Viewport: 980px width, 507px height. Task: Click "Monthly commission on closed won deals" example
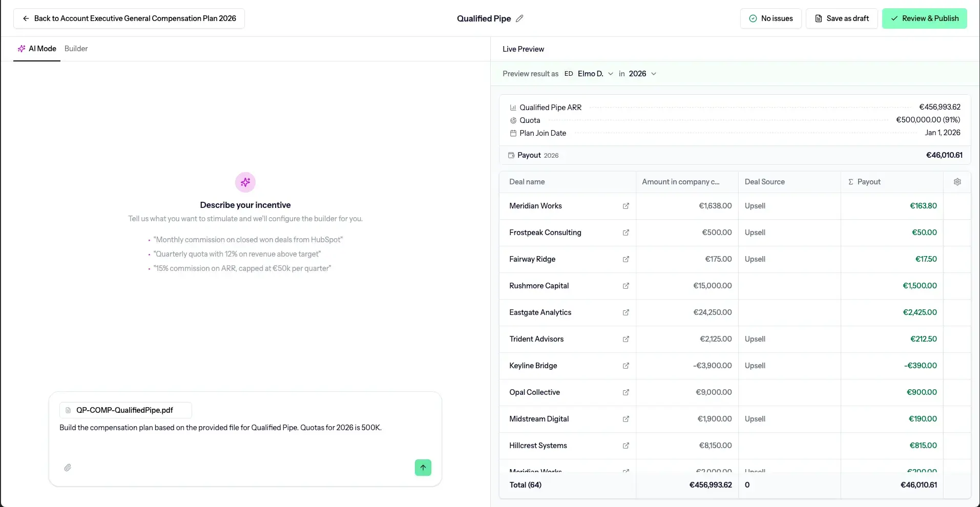[248, 240]
